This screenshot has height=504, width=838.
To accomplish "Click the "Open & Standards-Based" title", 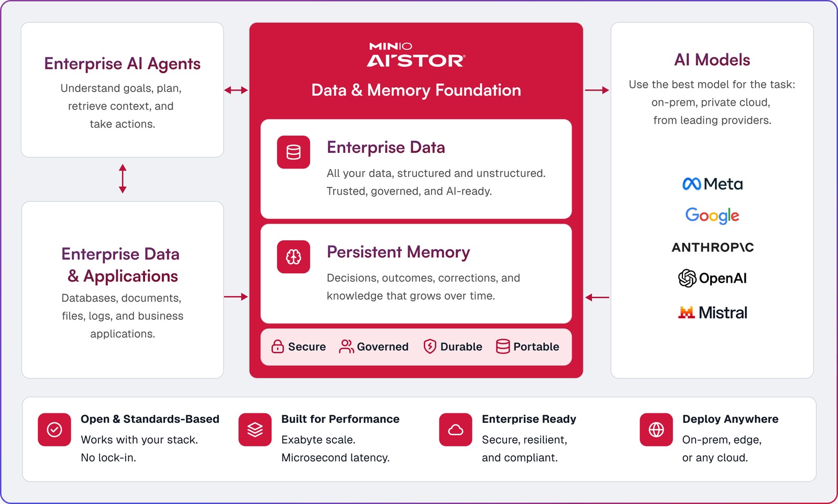I will 150,419.
